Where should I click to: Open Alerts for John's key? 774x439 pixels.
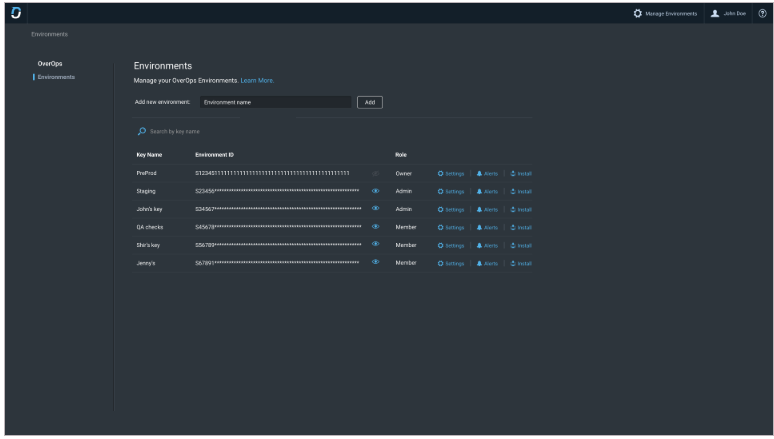pos(487,210)
